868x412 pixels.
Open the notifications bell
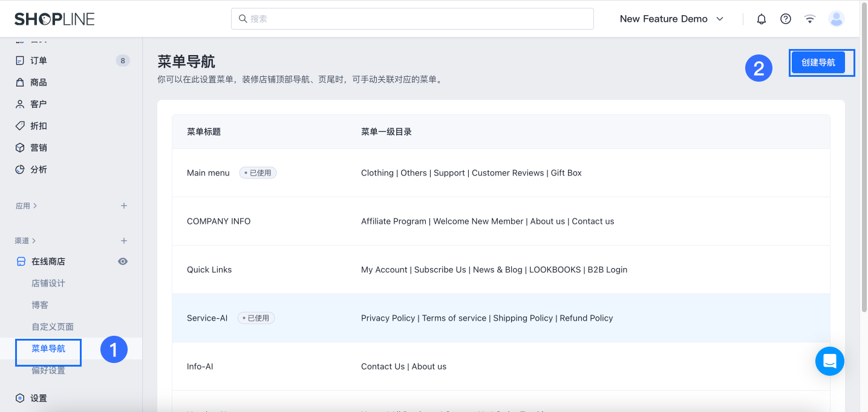[x=761, y=19]
